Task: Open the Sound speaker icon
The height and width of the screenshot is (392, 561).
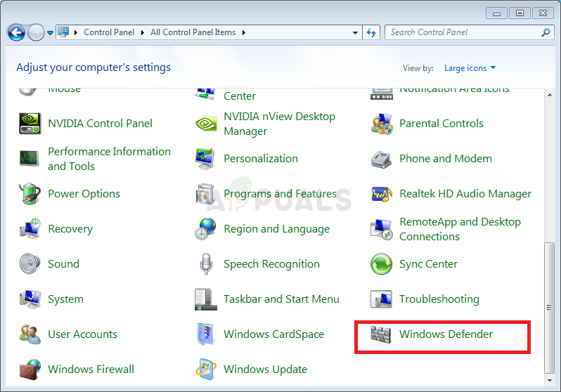Action: (30, 263)
